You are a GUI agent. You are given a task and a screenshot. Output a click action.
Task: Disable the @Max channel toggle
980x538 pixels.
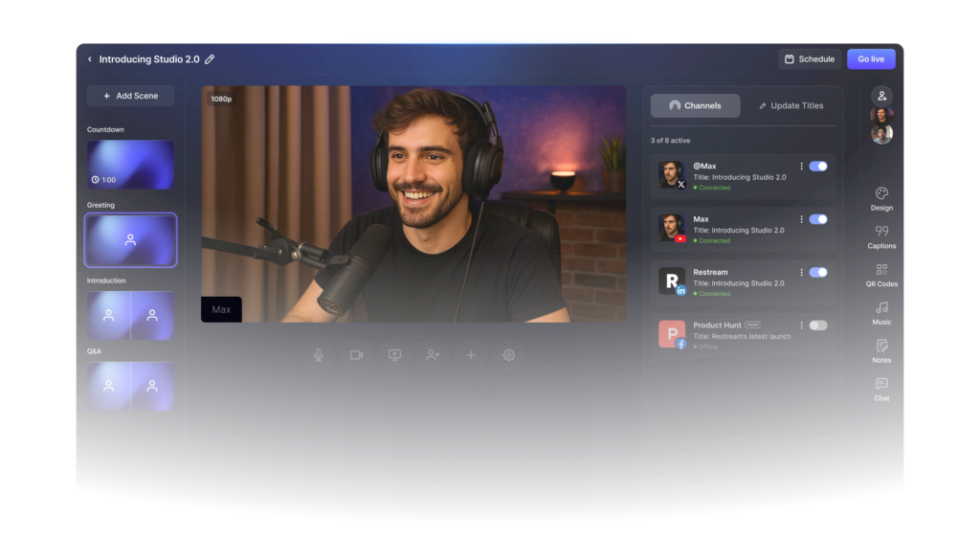point(818,167)
